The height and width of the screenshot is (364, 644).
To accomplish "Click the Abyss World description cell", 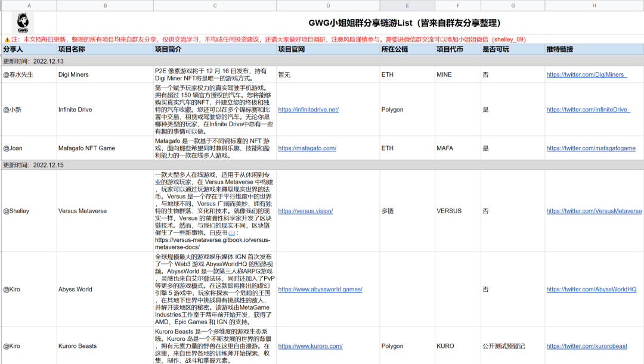I will pos(215,290).
